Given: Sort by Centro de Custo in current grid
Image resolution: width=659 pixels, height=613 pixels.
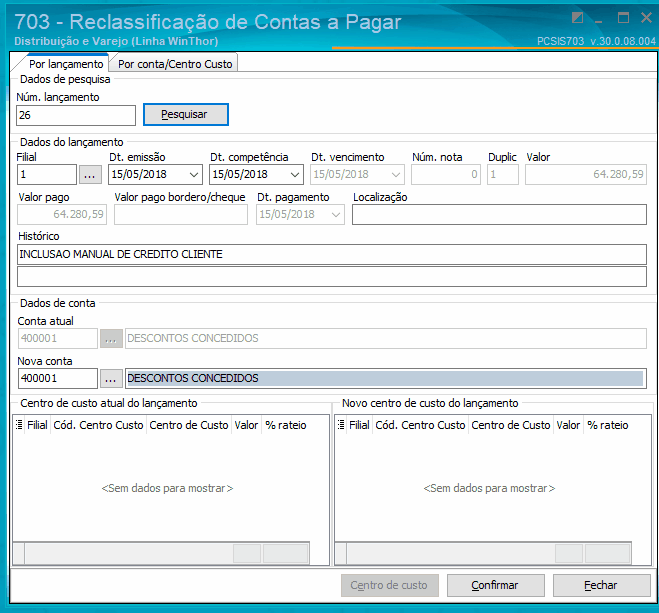Looking at the screenshot, I should 189,425.
